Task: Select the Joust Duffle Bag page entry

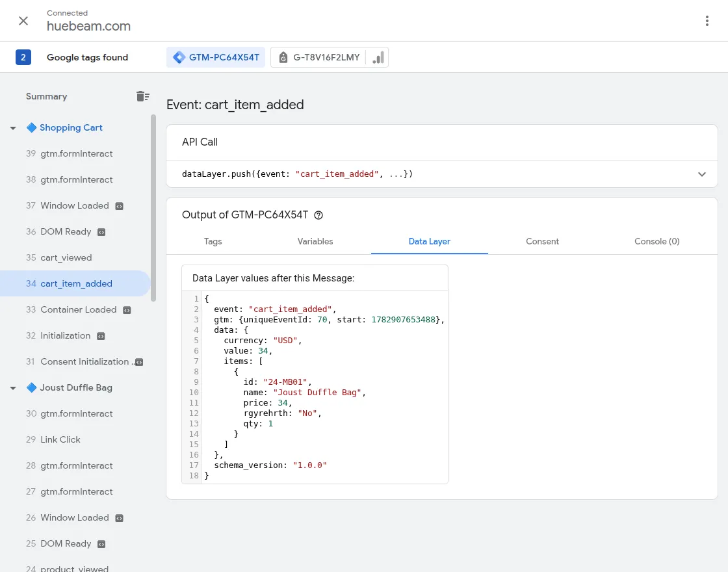Action: (x=76, y=387)
